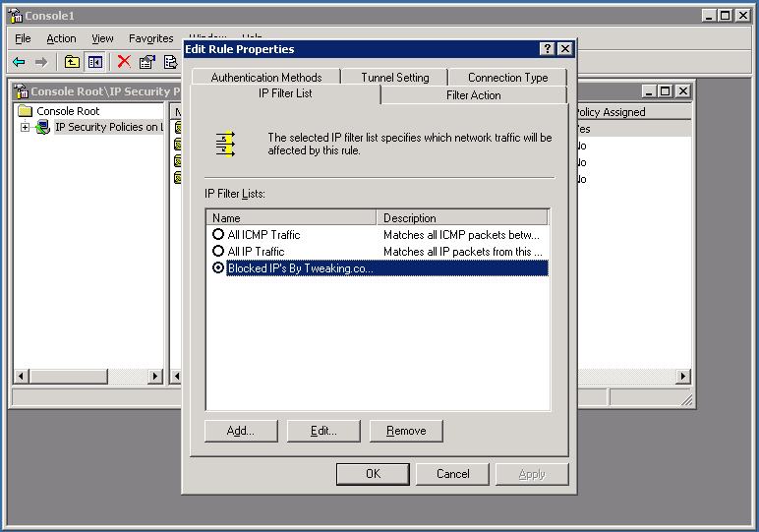Image resolution: width=759 pixels, height=532 pixels.
Task: Select Blocked IP's By Tweaking.com radio button
Action: [218, 268]
